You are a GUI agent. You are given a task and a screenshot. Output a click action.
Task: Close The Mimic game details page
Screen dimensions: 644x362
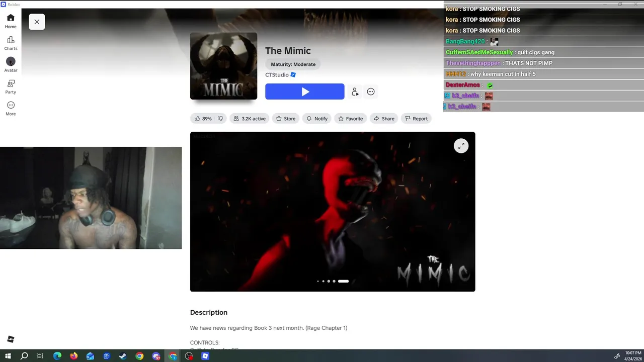[x=37, y=22]
